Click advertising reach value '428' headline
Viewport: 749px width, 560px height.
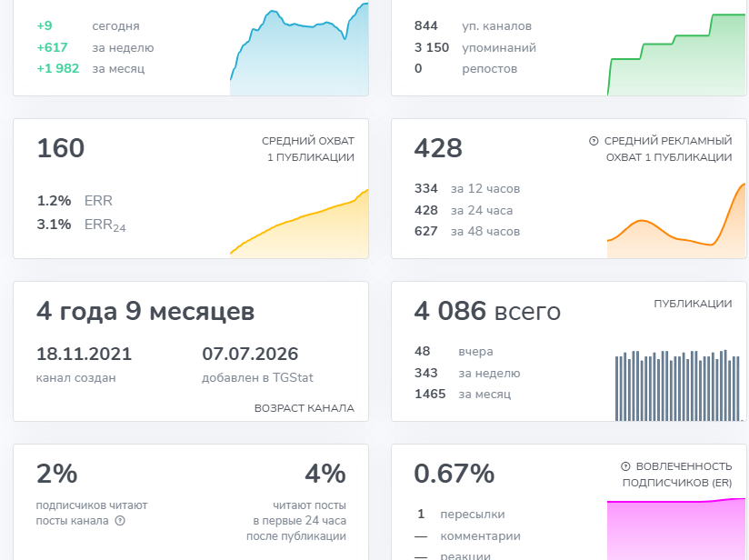pyautogui.click(x=438, y=147)
